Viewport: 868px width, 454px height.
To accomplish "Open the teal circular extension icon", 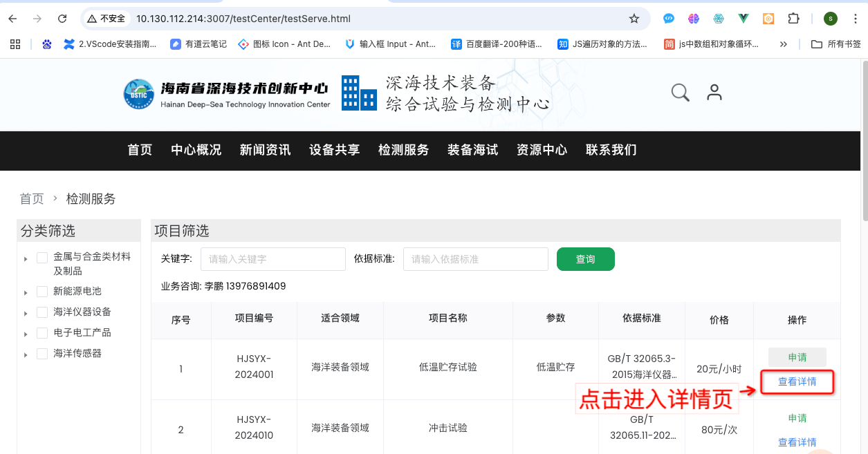I will click(719, 19).
